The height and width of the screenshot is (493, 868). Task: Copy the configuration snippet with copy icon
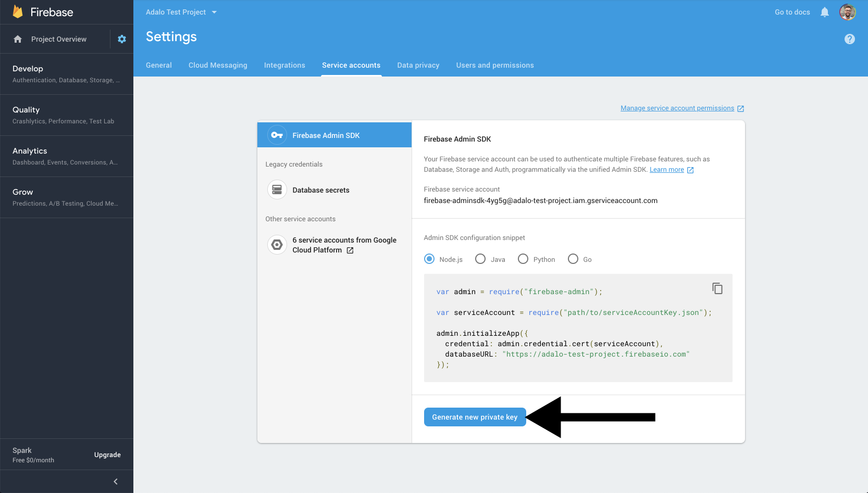click(717, 288)
